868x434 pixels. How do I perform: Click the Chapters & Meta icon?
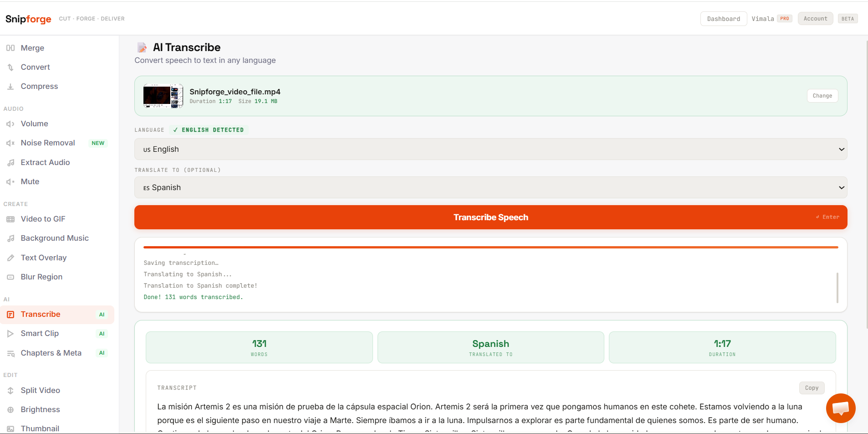10,353
